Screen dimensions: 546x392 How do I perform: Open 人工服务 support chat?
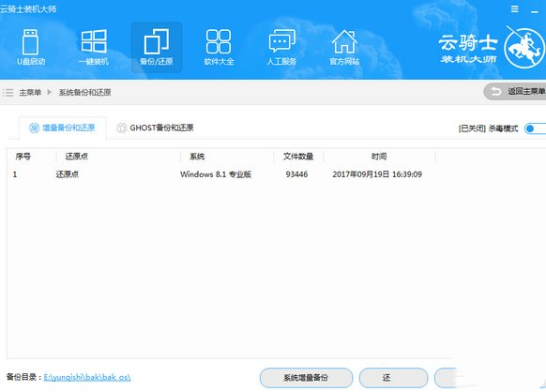[281, 47]
